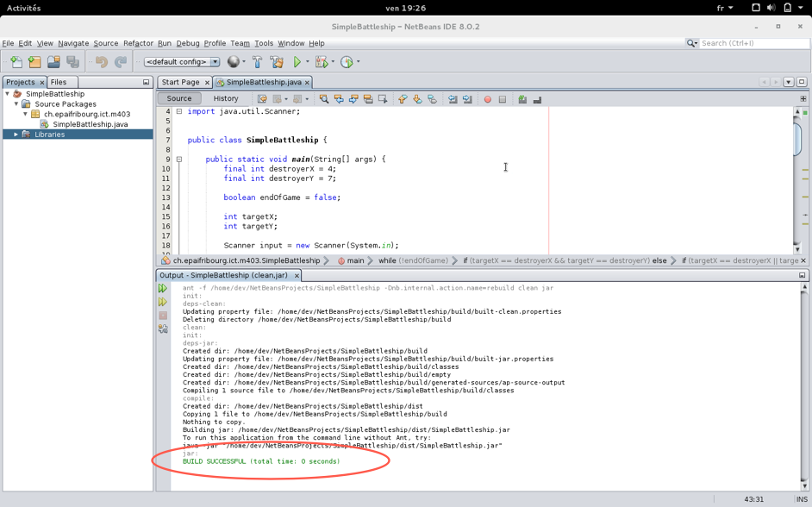Click in the Search (Ctrl+I) field

click(754, 43)
